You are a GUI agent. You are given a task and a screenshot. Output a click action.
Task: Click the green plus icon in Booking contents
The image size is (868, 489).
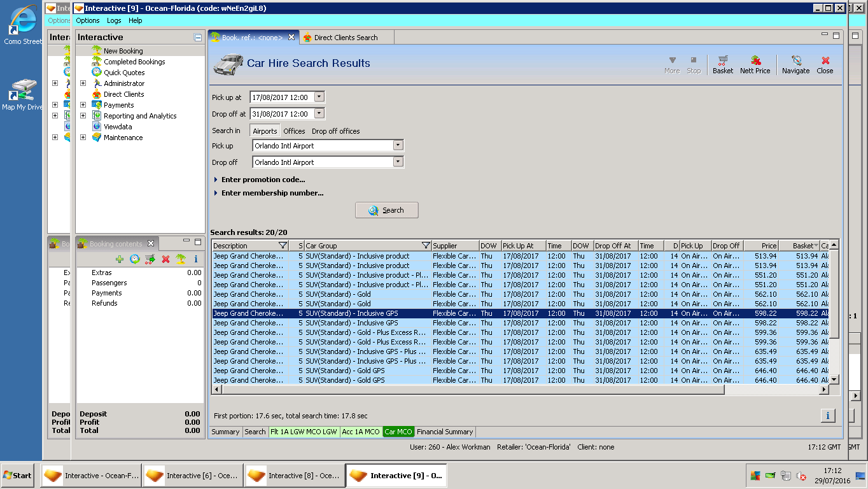(119, 259)
